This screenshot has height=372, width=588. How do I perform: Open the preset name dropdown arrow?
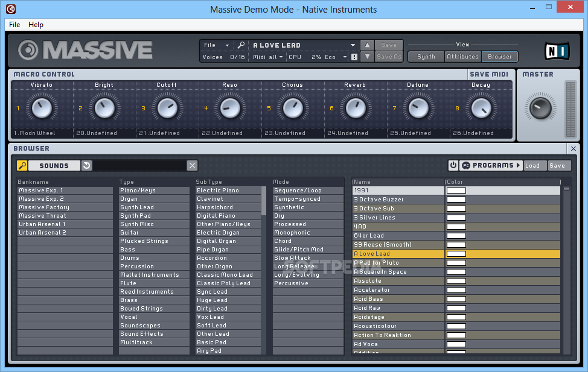[x=353, y=45]
